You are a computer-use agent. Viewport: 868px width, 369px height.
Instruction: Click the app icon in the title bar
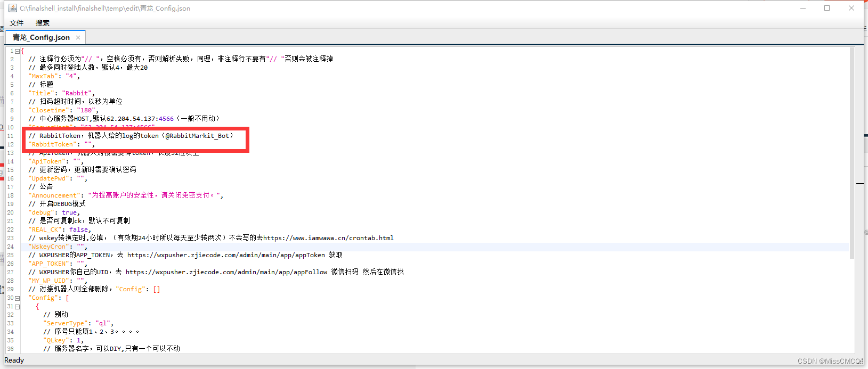click(13, 8)
